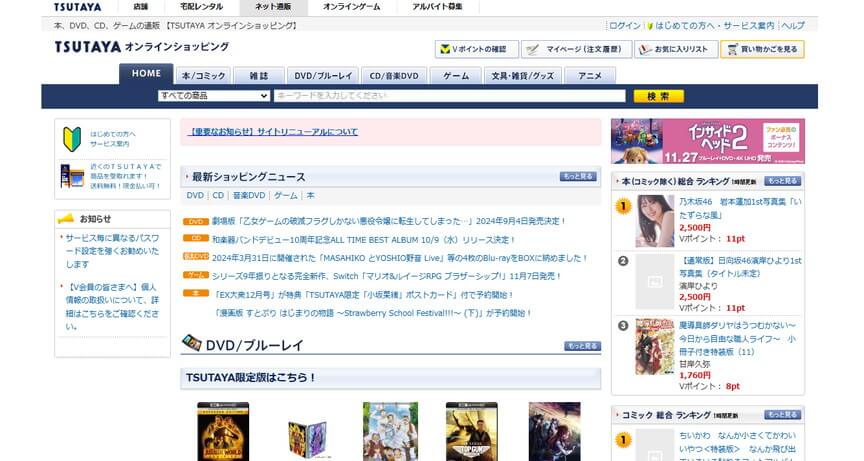
Task: Open アルバイト募集 in the top menu
Action: (x=438, y=7)
